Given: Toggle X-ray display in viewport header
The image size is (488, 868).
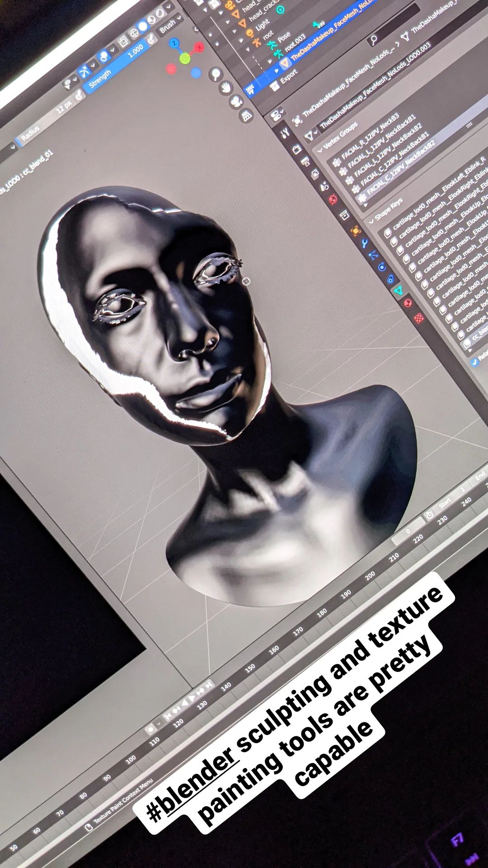Looking at the screenshot, I should tap(124, 42).
